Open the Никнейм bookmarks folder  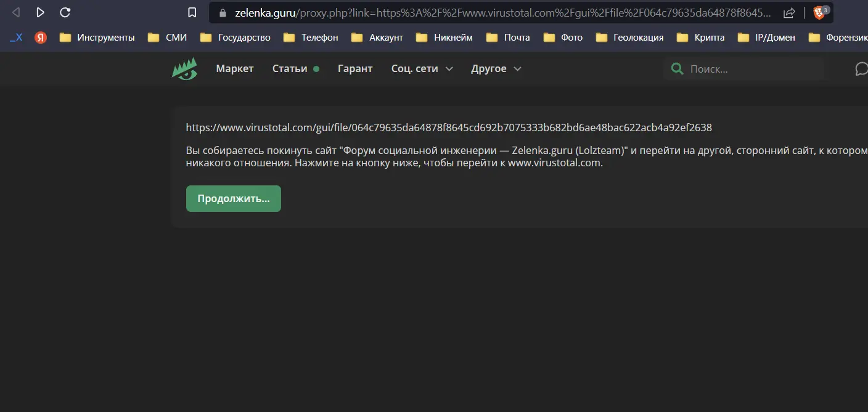444,38
